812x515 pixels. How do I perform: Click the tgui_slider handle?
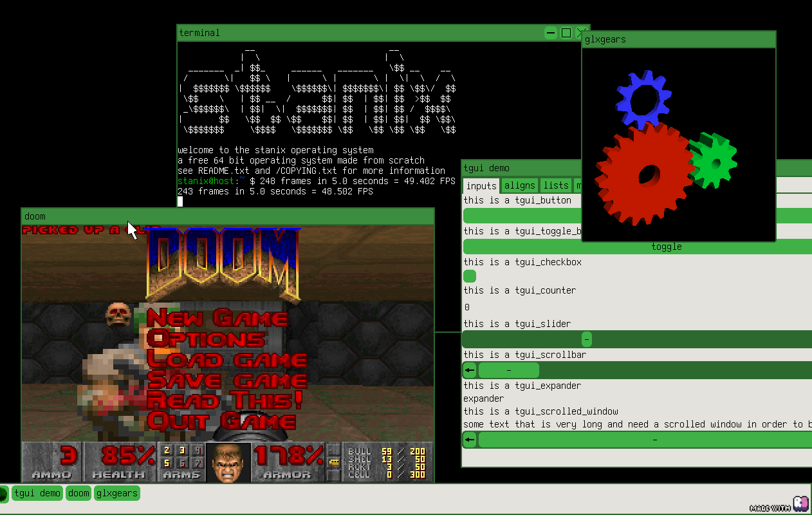pos(587,339)
